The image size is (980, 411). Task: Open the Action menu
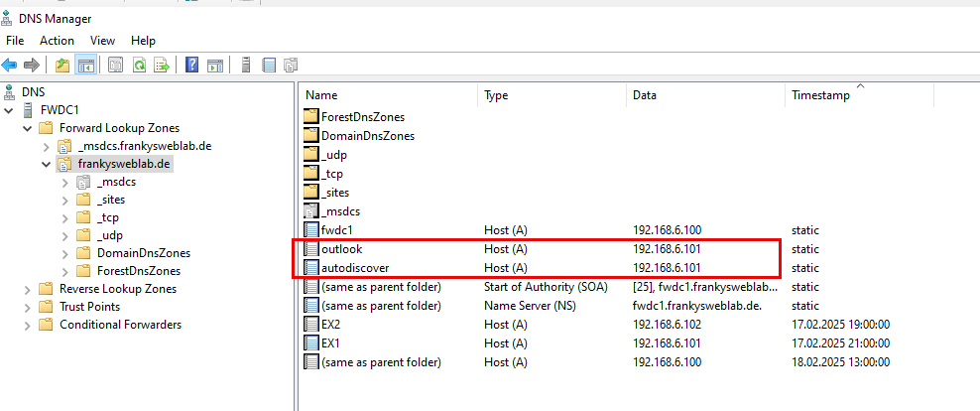point(57,41)
